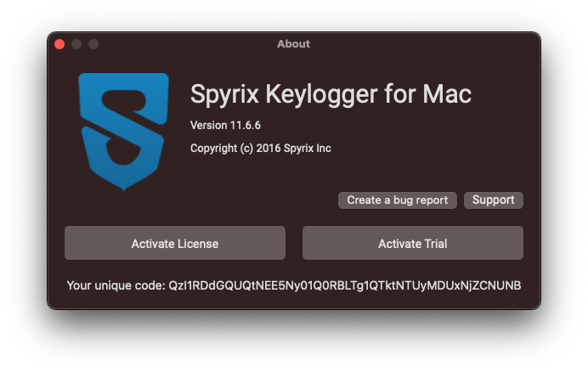Click the About window title

294,44
